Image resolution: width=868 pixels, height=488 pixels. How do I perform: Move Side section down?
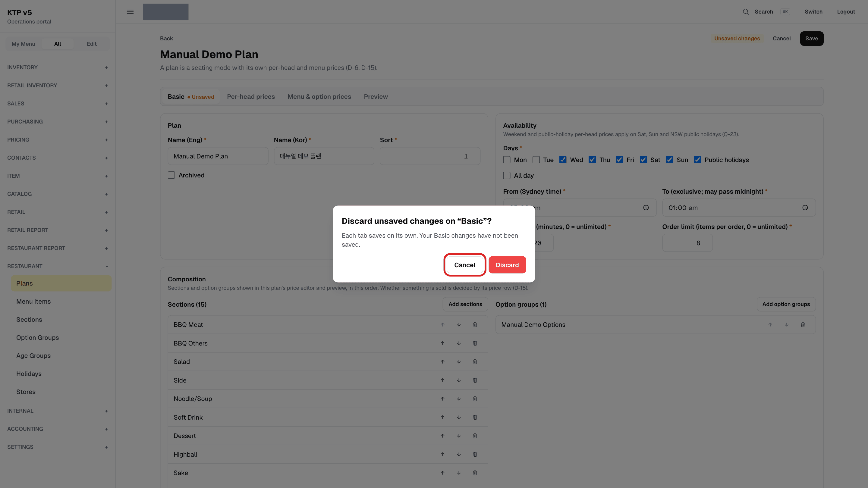pos(459,380)
